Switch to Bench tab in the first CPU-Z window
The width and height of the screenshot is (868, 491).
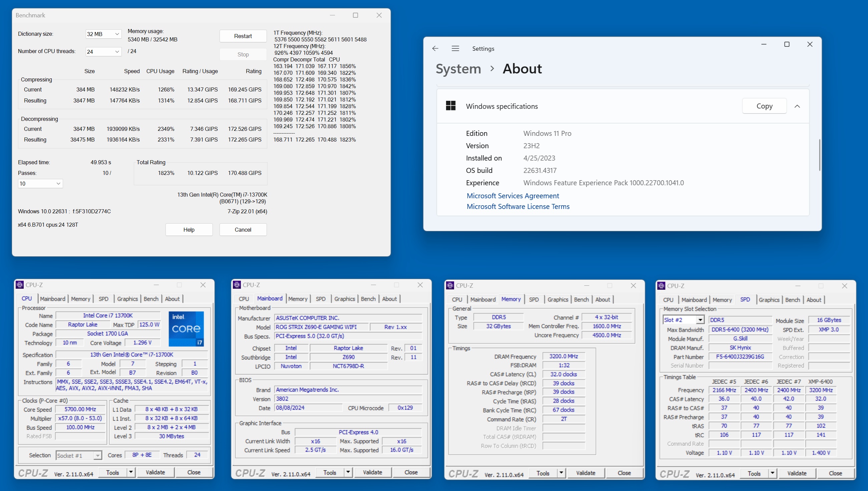point(151,299)
